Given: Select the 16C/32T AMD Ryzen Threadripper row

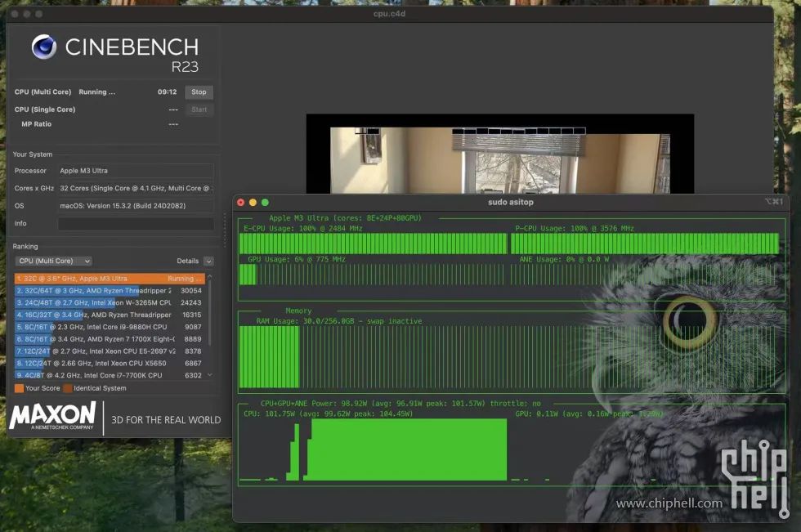Looking at the screenshot, I should (x=110, y=315).
